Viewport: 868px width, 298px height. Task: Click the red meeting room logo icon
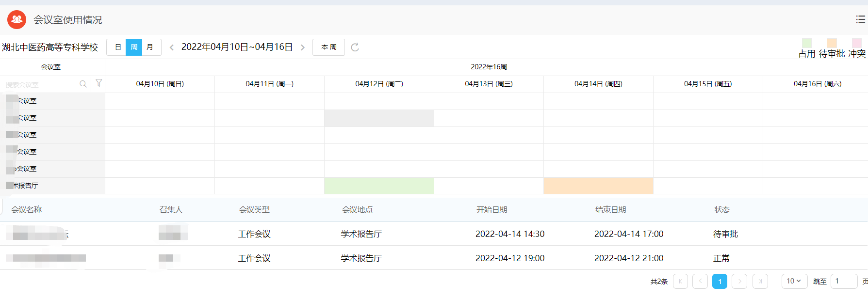17,20
